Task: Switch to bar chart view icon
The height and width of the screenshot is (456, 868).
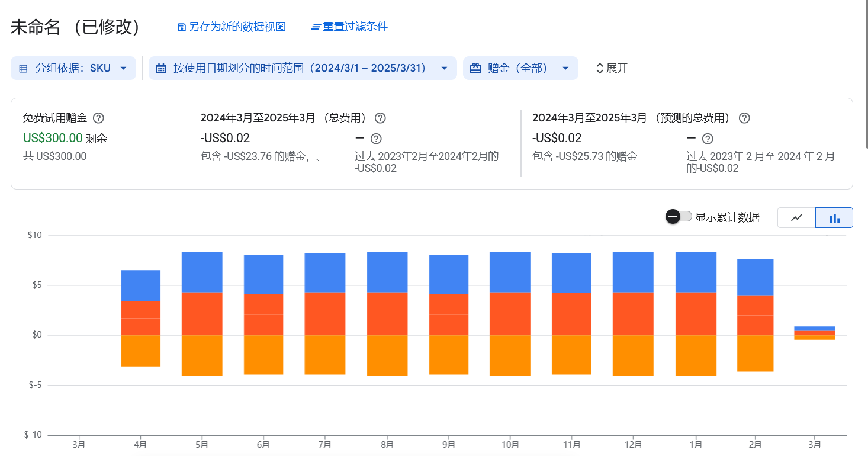Action: [834, 218]
